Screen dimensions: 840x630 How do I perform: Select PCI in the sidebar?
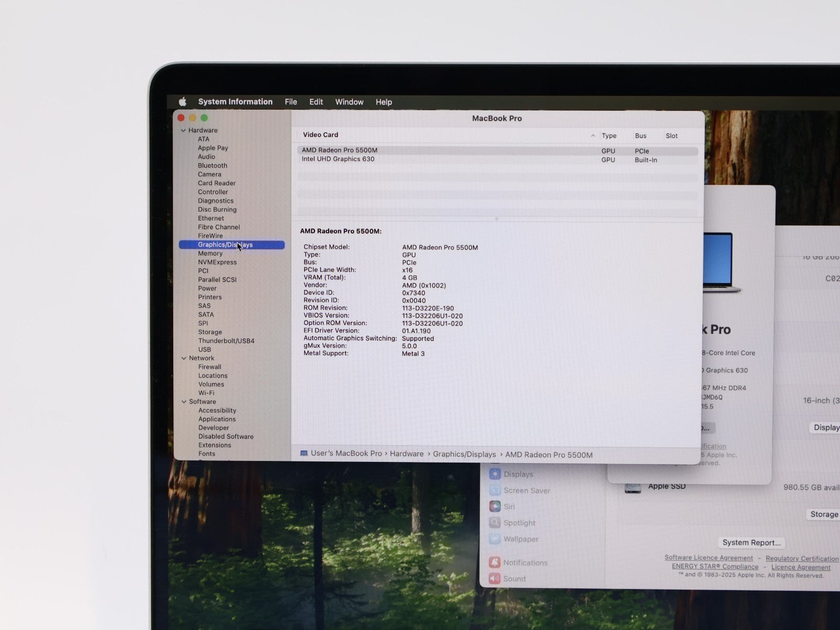pyautogui.click(x=203, y=271)
